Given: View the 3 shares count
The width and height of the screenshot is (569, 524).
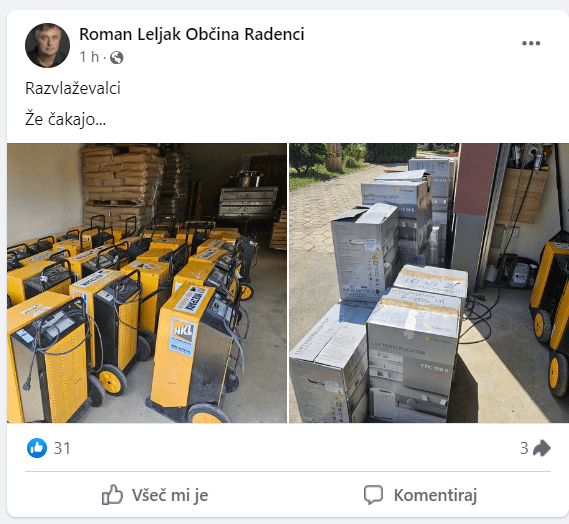Looking at the screenshot, I should click(524, 448).
